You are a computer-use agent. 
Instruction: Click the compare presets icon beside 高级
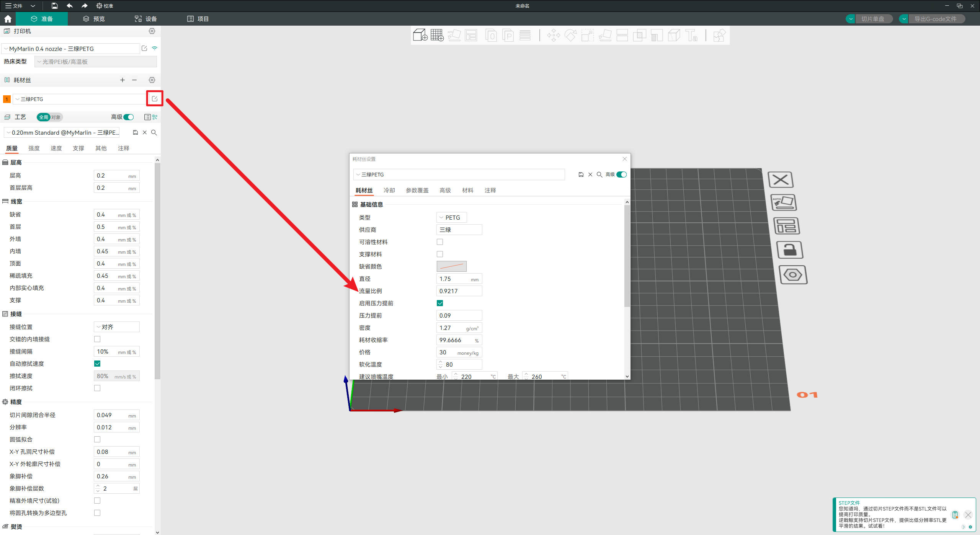(x=155, y=117)
